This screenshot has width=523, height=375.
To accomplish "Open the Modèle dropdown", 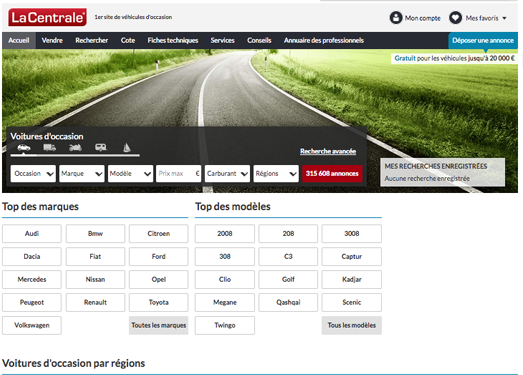I will point(130,173).
